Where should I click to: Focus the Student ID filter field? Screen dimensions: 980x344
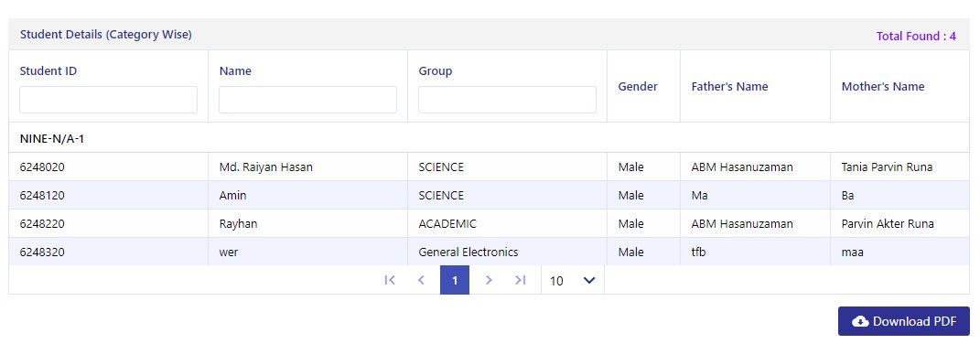click(108, 100)
